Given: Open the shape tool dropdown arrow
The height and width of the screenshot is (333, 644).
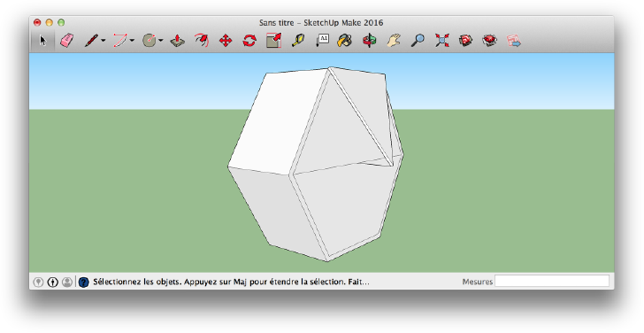Looking at the screenshot, I should point(161,40).
